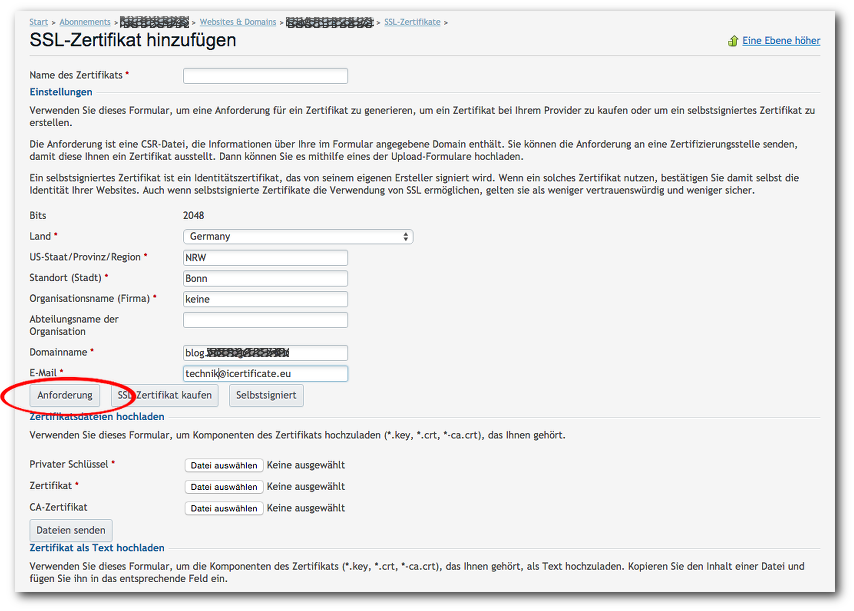Go to Abonnements in the breadcrumb

[84, 22]
